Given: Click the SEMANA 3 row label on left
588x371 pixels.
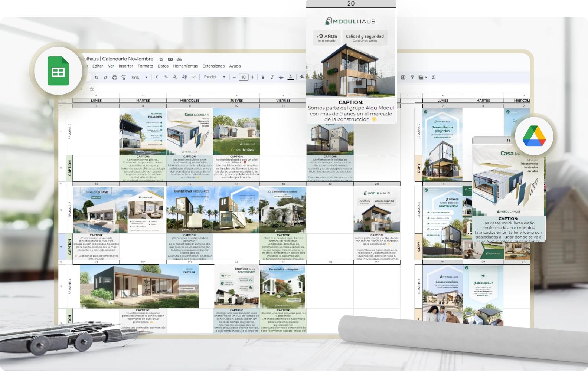Looking at the screenshot, I should [69, 210].
